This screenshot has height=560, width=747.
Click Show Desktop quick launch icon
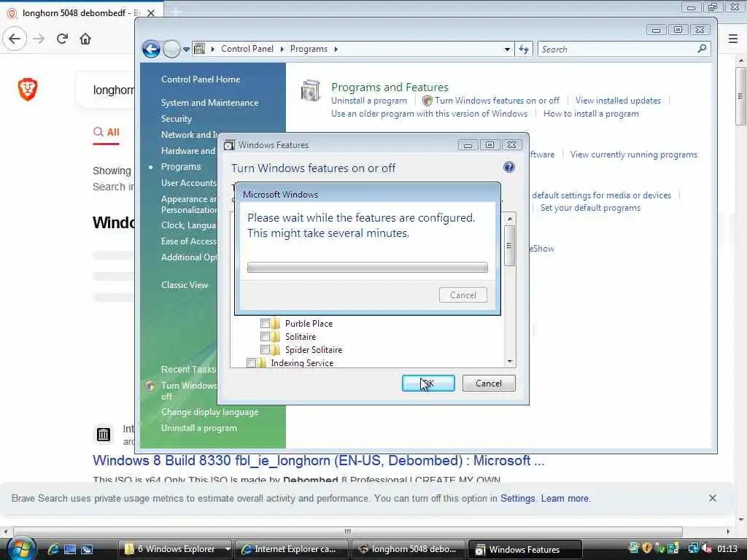pyautogui.click(x=70, y=549)
